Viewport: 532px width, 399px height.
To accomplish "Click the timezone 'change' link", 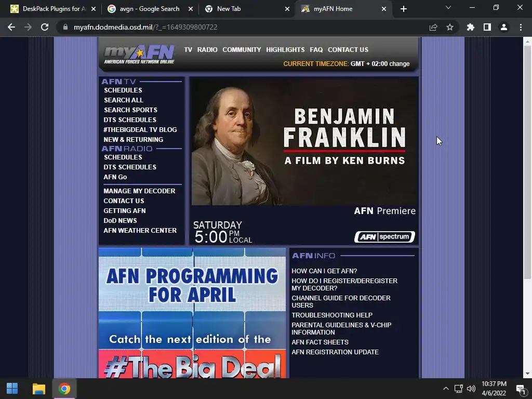I will [400, 64].
